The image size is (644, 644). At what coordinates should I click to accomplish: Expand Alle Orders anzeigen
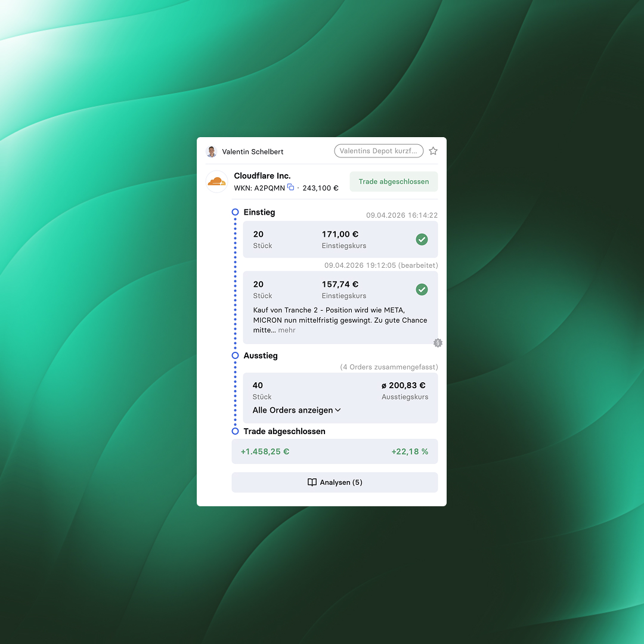click(x=296, y=410)
